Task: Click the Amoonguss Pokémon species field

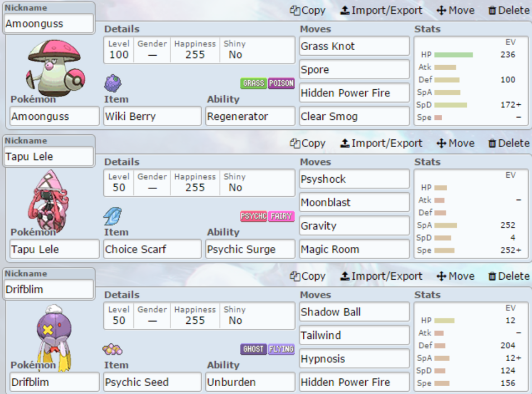Action: (x=54, y=116)
